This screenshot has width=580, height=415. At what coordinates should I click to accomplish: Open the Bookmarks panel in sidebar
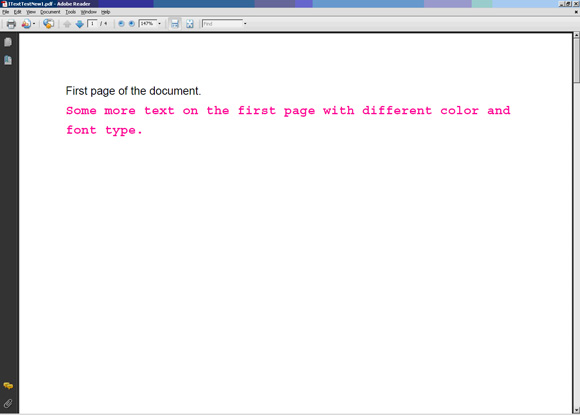click(x=8, y=60)
